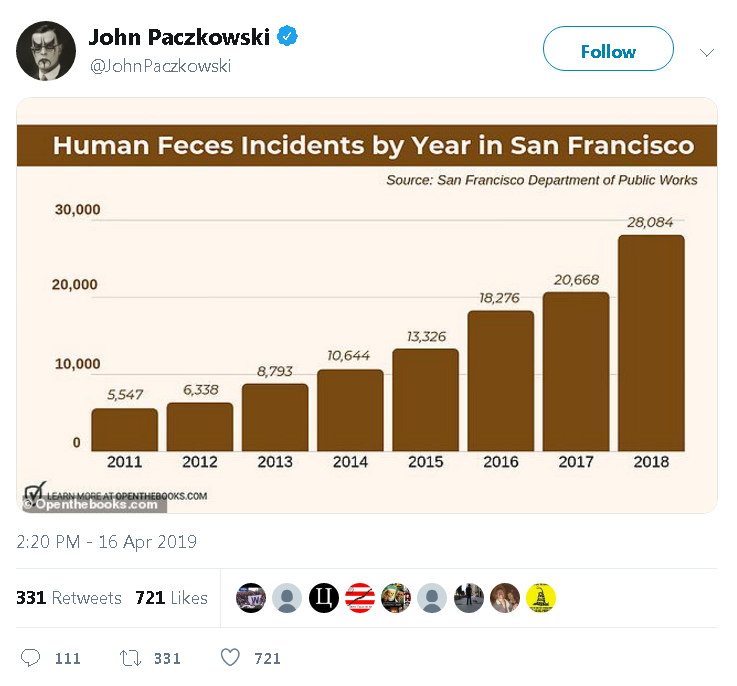Click the reply speech bubble icon

(30, 658)
